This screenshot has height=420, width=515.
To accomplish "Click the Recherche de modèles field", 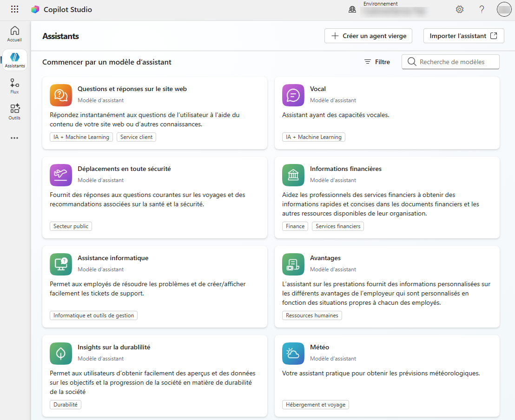I will point(450,62).
